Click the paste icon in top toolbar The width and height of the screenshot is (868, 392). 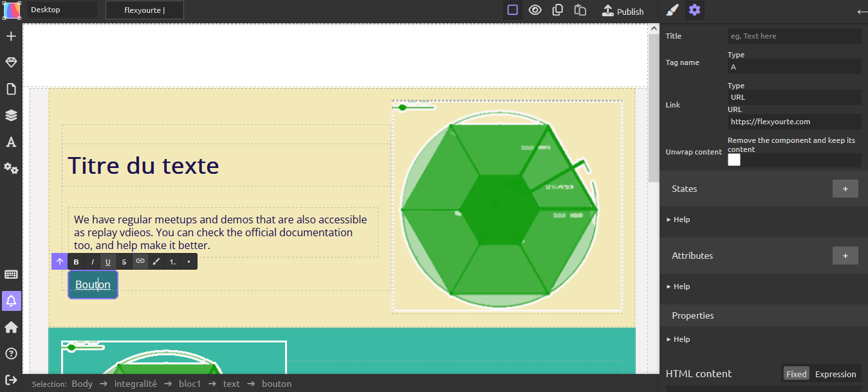coord(580,10)
